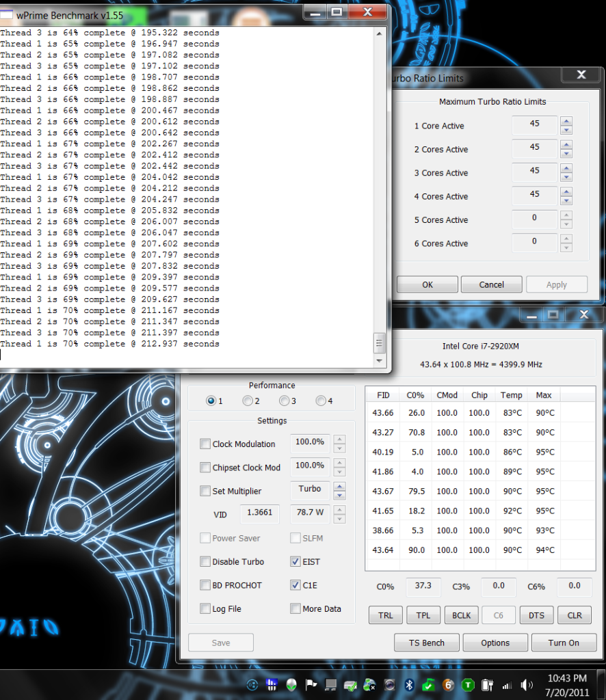Screen dimensions: 606x700
Task: Click the blue equalizer bars tray icon
Action: 272,684
